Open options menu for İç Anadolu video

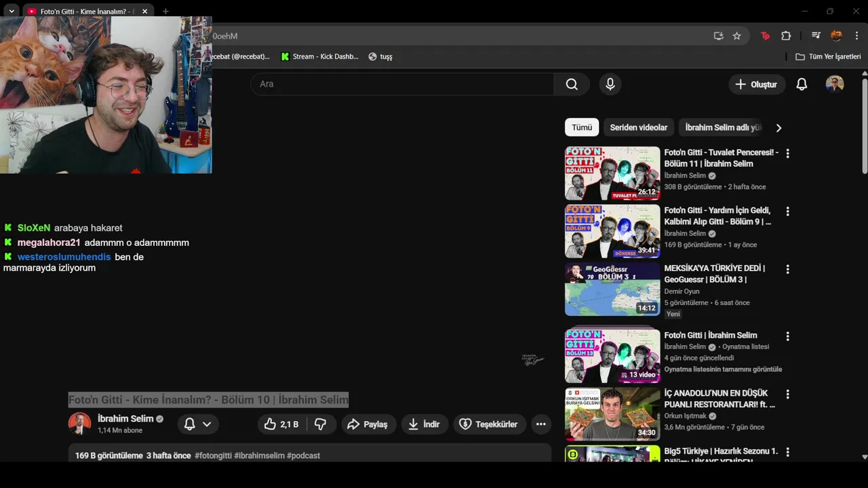787,394
